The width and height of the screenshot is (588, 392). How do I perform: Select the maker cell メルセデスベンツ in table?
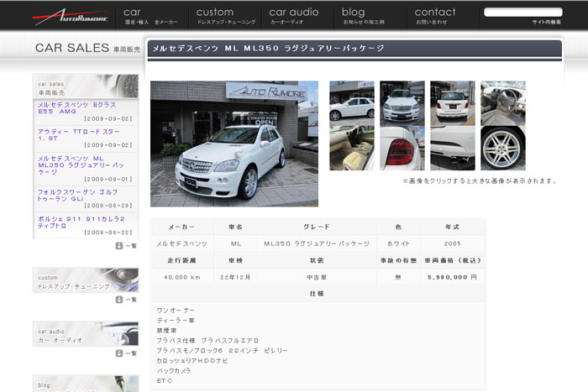pyautogui.click(x=182, y=243)
